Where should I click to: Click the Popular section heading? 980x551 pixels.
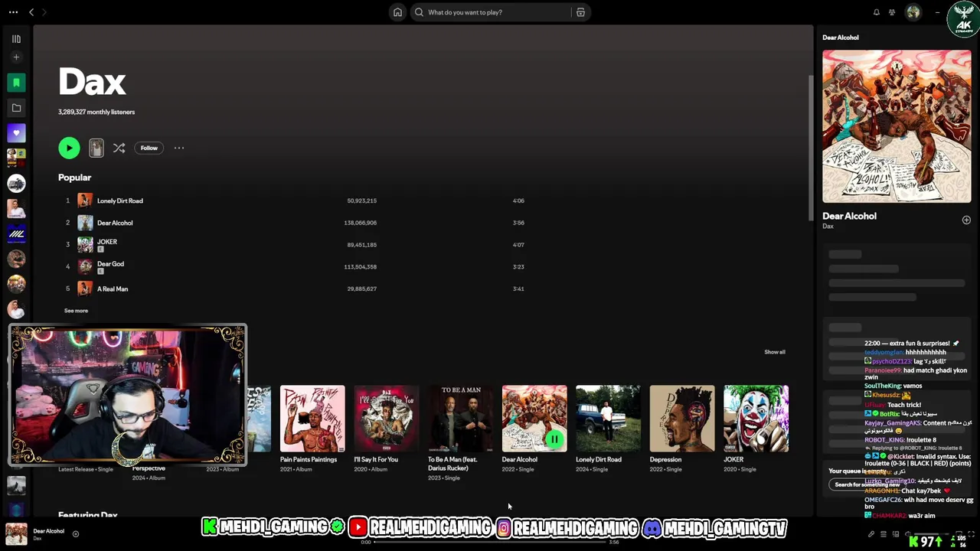74,178
